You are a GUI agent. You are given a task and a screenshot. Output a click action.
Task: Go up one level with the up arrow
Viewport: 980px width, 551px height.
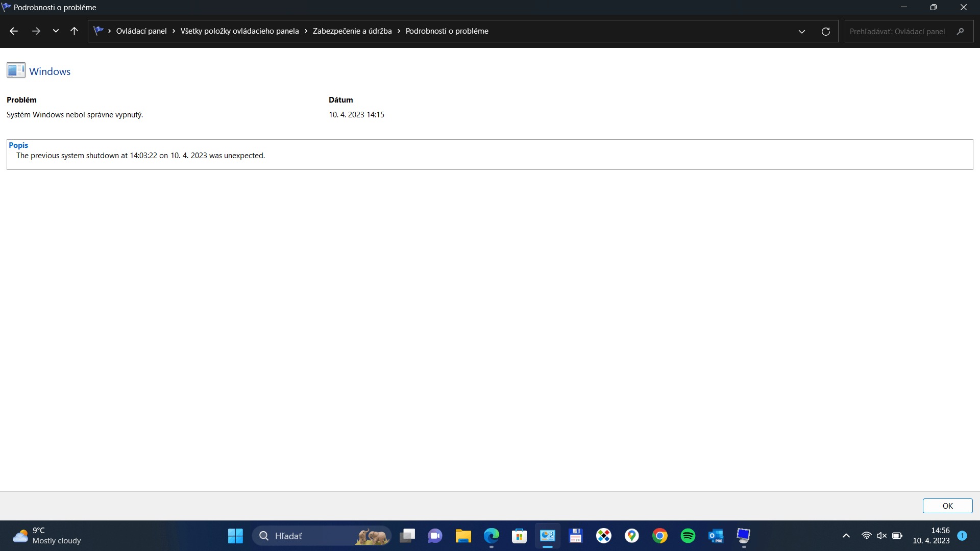[x=74, y=31]
